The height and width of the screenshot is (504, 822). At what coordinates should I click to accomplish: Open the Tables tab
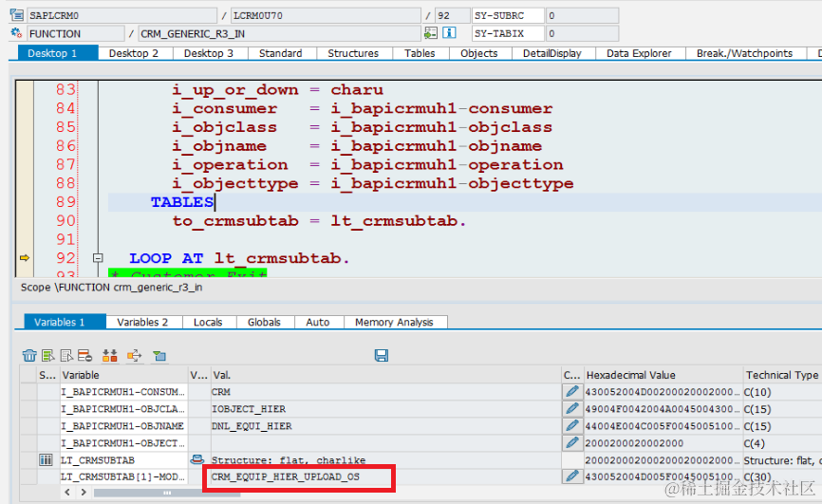pyautogui.click(x=420, y=53)
